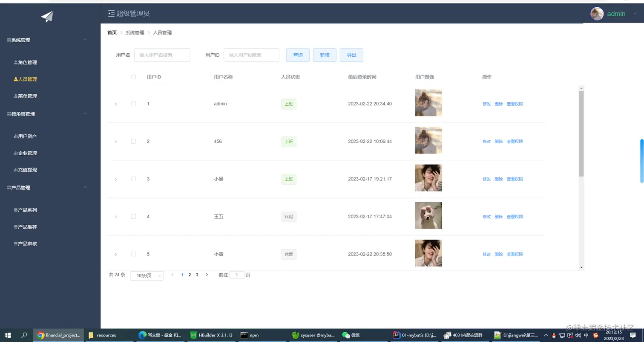644x342 pixels.
Task: Open the Edge 写文章 taskbar item
Action: coord(160,335)
